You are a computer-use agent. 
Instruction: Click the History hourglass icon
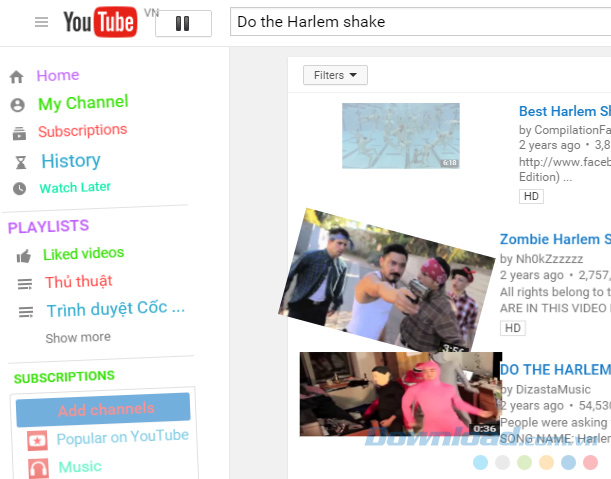point(21,162)
